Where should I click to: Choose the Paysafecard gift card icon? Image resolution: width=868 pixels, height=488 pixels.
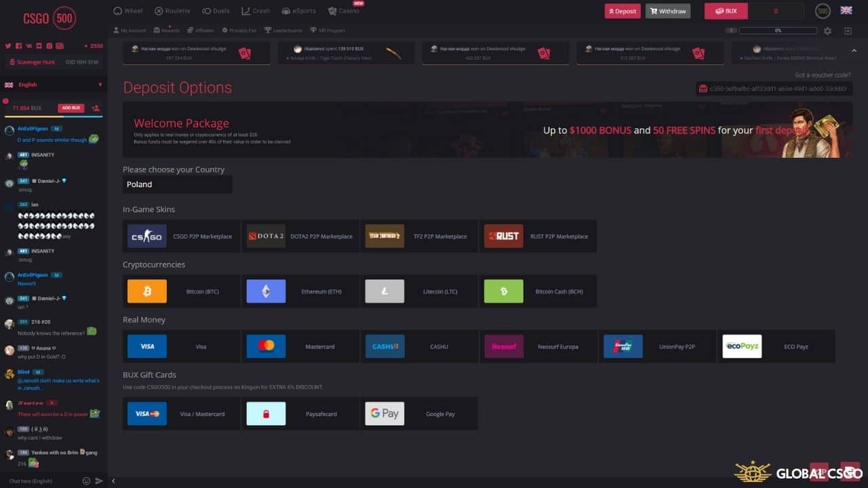point(266,413)
